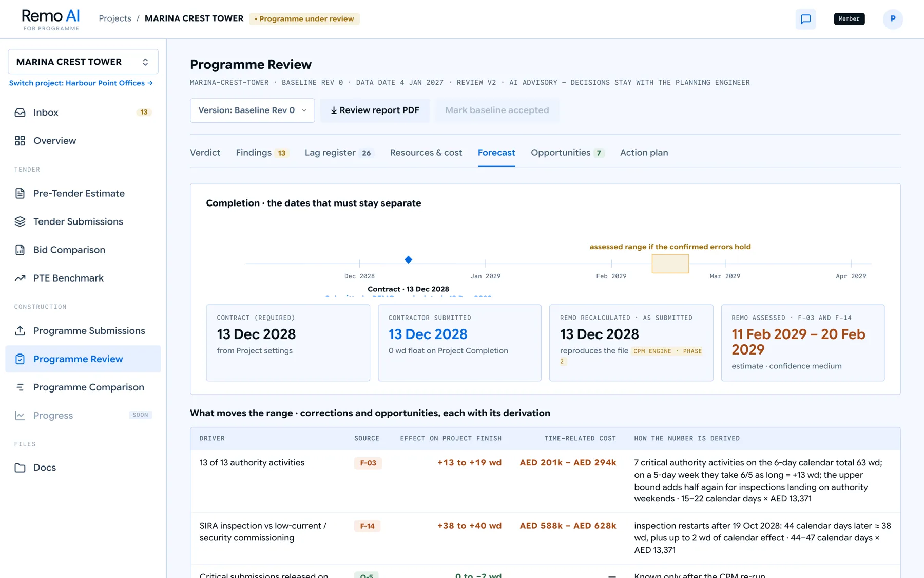
Task: Open the Action plan tab
Action: (644, 153)
